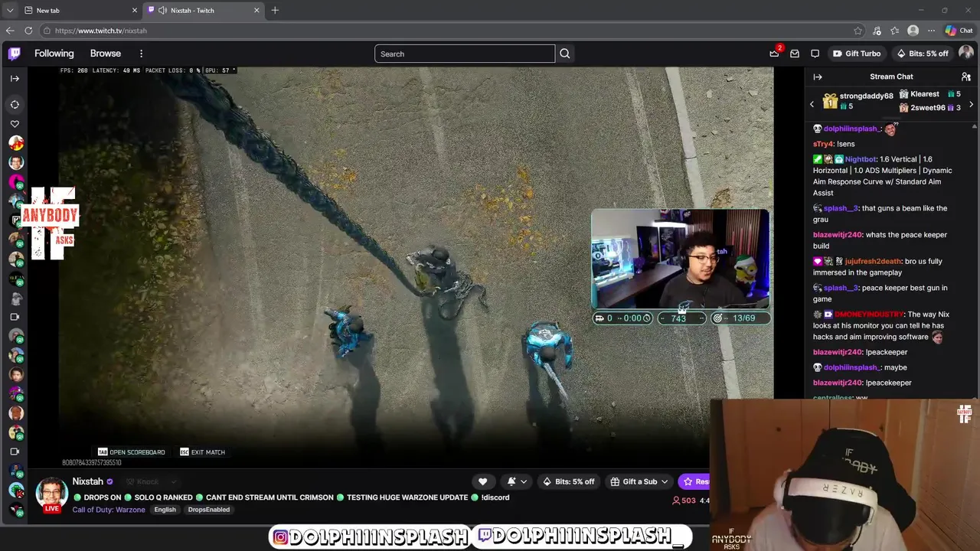Open the Following tab

(x=54, y=54)
